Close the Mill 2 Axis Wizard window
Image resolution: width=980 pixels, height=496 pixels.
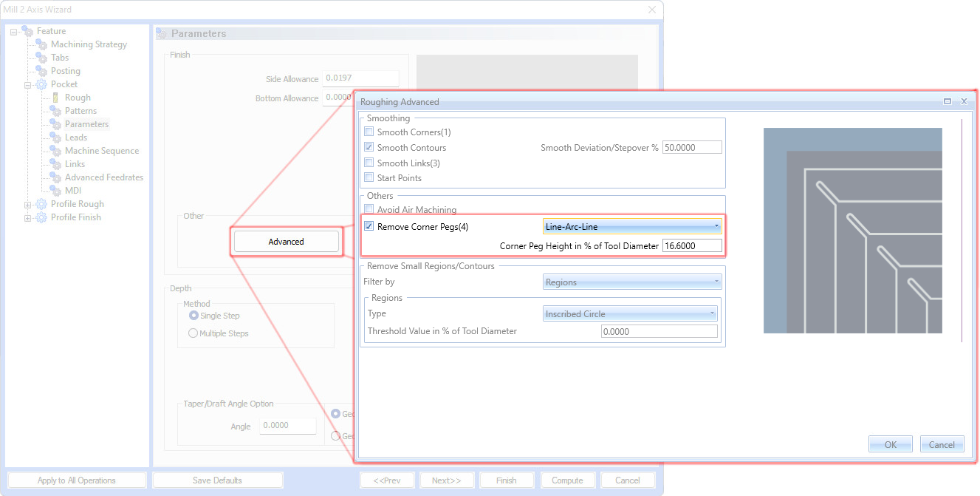click(x=652, y=10)
